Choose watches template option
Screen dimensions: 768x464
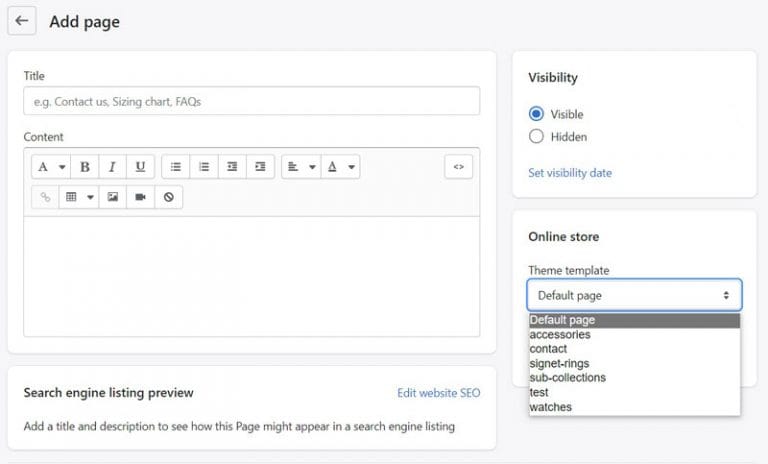[634, 407]
